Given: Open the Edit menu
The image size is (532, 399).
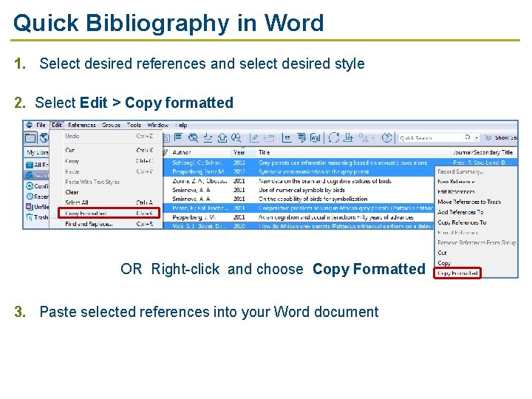Looking at the screenshot, I should (x=57, y=125).
